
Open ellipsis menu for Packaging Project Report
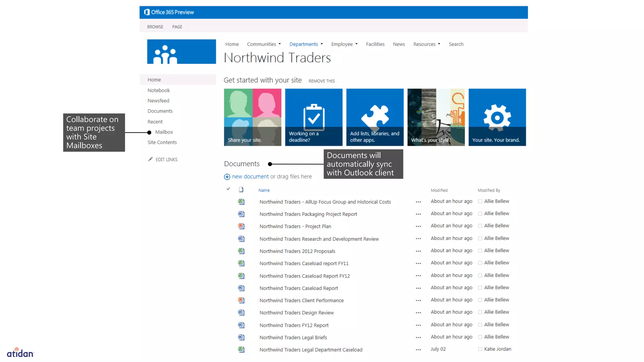tap(418, 214)
